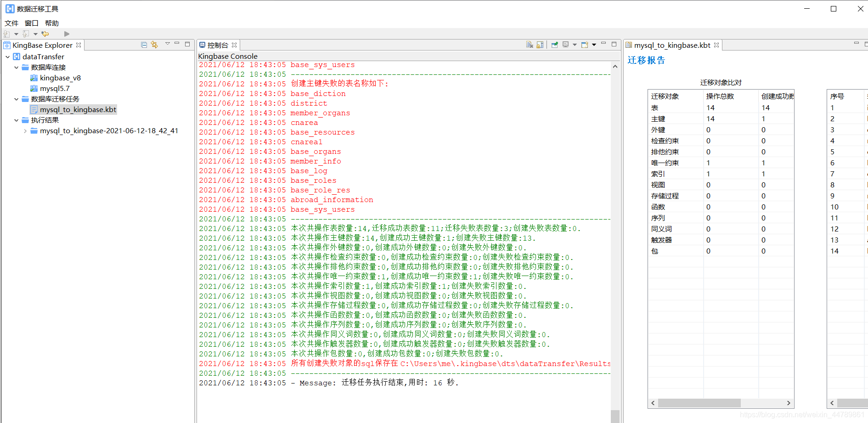Viewport: 868px width, 423px height.
Task: Click the console scroll-up arrow
Action: click(615, 66)
